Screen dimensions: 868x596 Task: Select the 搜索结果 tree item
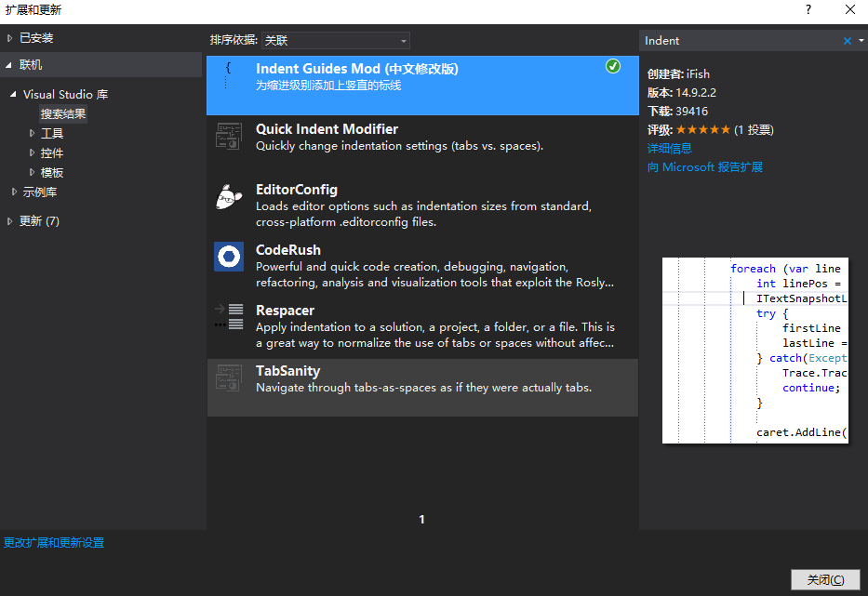tap(63, 114)
